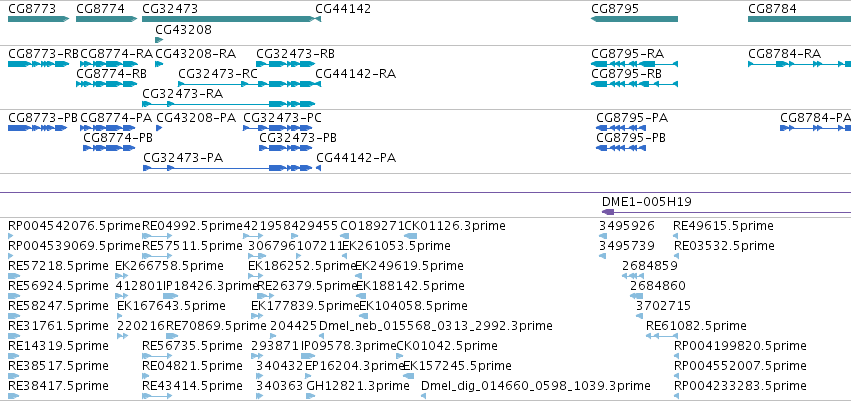Pick the CG43208 gene glyph
Viewport: 851px width, 401px height.
(x=159, y=40)
